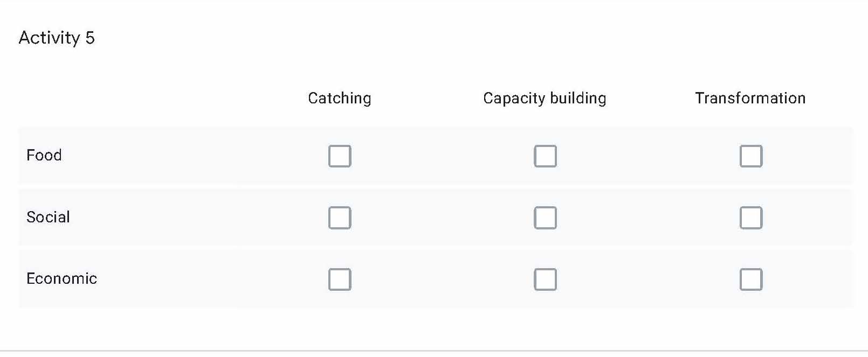Click the Transformation column header
This screenshot has width=868, height=357.
[x=750, y=98]
